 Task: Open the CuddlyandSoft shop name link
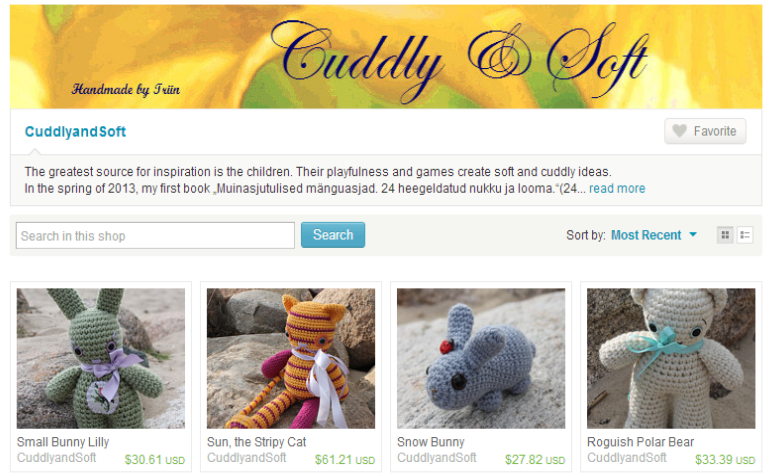tap(75, 132)
